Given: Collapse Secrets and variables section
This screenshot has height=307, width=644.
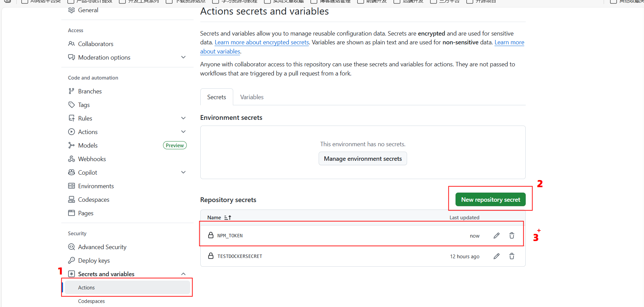Looking at the screenshot, I should (x=183, y=274).
